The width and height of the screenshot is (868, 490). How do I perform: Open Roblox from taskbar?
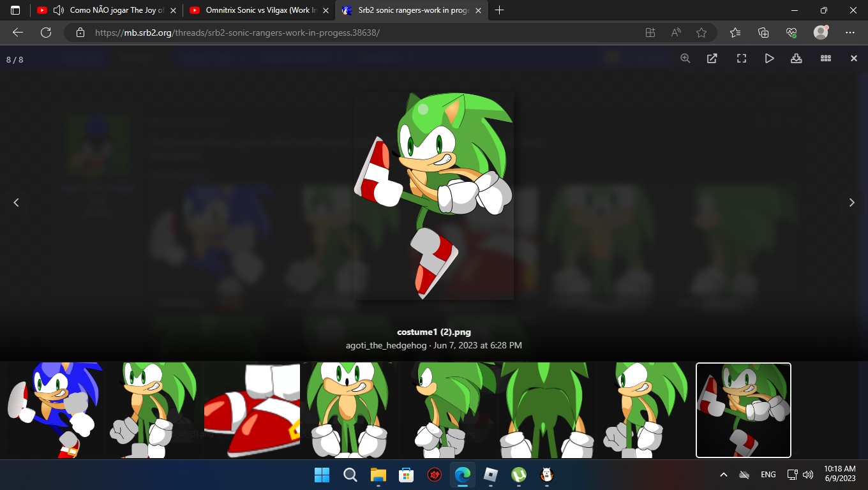click(x=491, y=475)
